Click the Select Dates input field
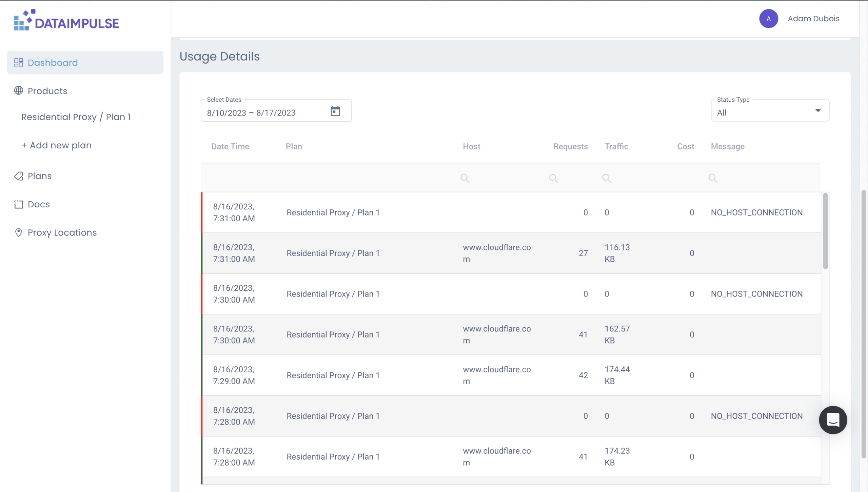Viewport: 868px width, 492px height. pos(276,111)
